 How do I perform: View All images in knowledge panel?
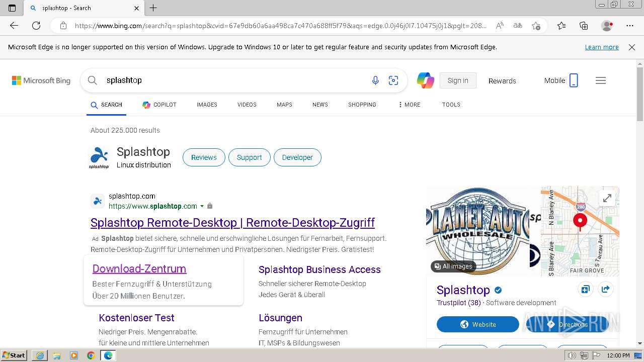tap(453, 266)
